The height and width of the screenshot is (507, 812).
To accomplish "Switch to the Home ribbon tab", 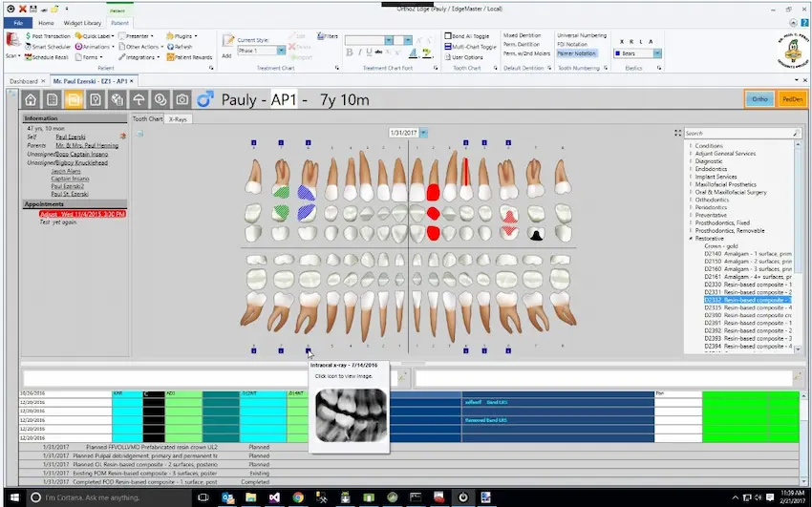I will [46, 23].
